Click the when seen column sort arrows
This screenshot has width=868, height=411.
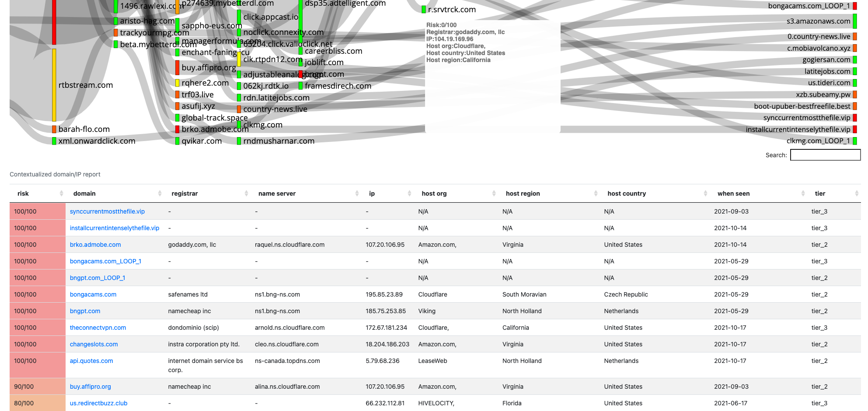pos(803,193)
